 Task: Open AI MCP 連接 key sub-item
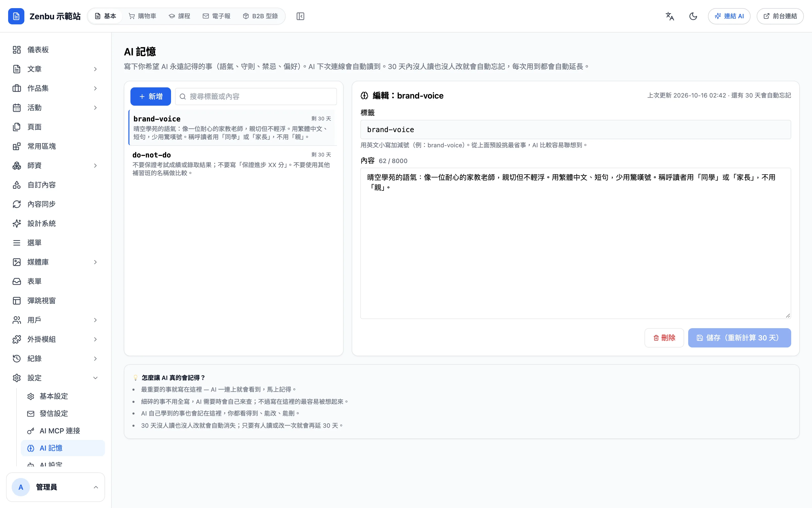[x=63, y=431]
